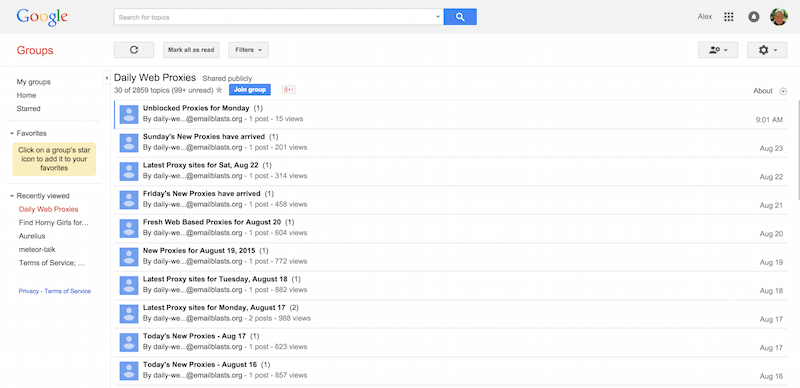
Task: Go to Home in sidebar
Action: 26,95
